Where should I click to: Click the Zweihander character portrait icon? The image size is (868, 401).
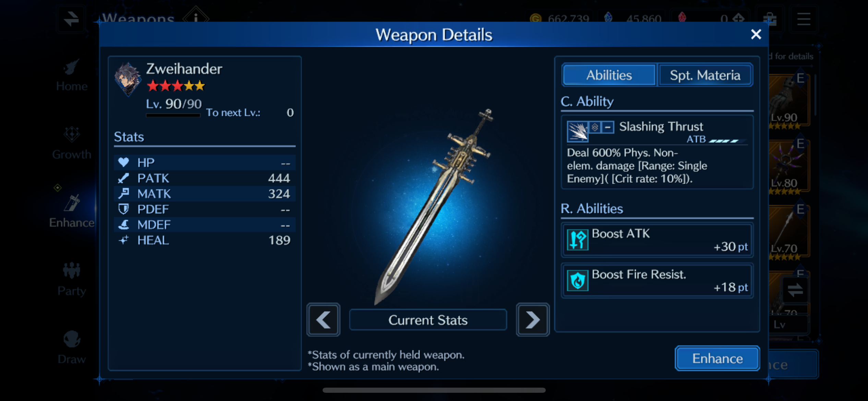tap(127, 79)
